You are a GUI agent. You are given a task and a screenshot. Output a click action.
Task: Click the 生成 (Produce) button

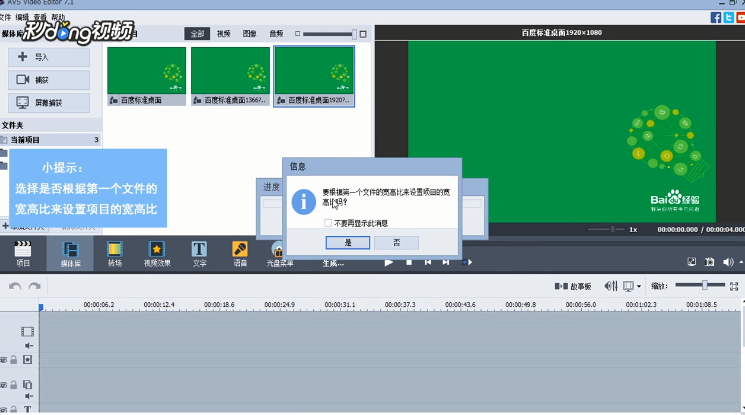coord(333,263)
